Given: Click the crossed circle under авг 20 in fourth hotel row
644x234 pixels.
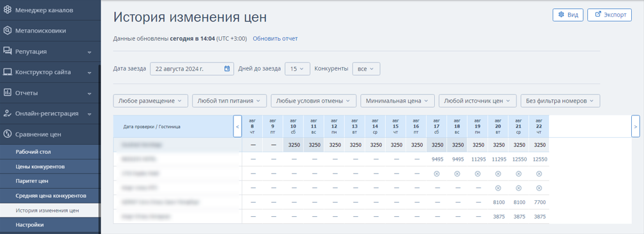Looking at the screenshot, I should 498,188.
